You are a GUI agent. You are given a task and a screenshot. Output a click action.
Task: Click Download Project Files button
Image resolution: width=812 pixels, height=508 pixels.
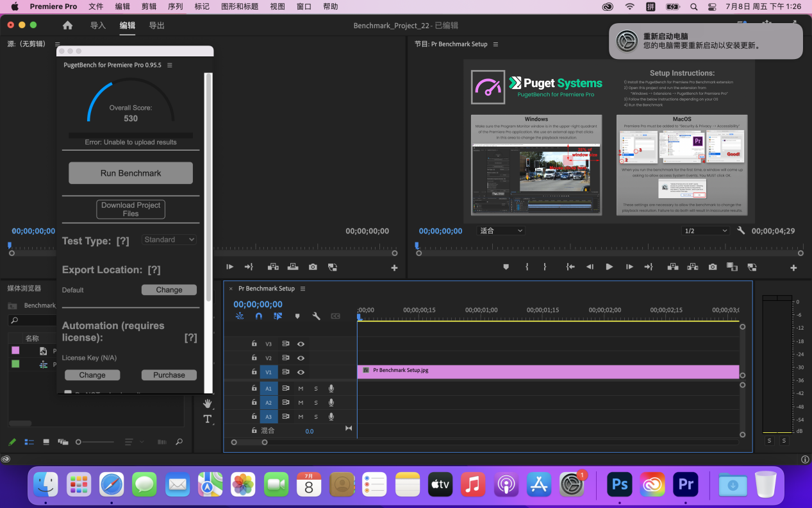pos(131,209)
